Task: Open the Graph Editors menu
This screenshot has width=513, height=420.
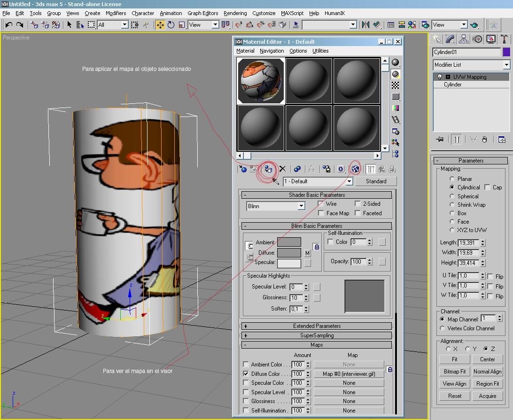Action: point(203,13)
